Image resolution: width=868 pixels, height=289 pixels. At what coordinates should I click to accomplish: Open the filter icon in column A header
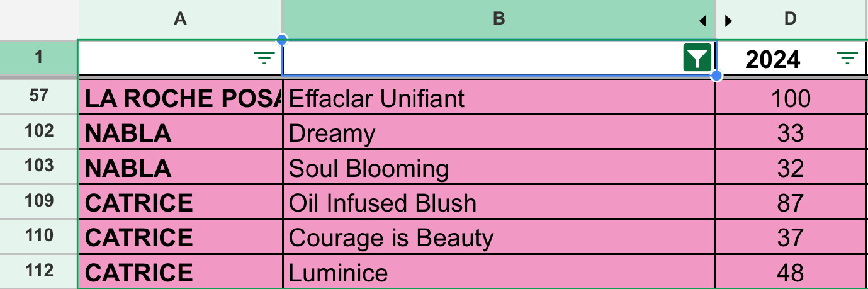264,59
